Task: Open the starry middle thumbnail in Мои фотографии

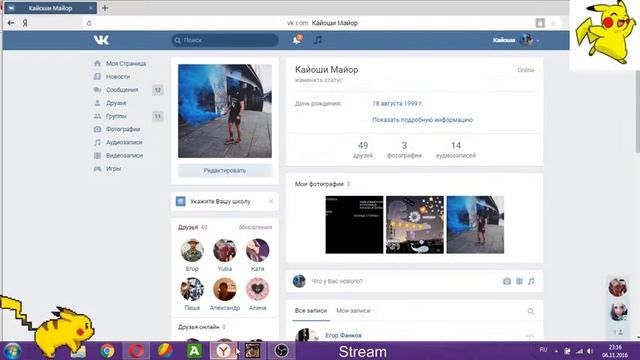Action: 415,224
